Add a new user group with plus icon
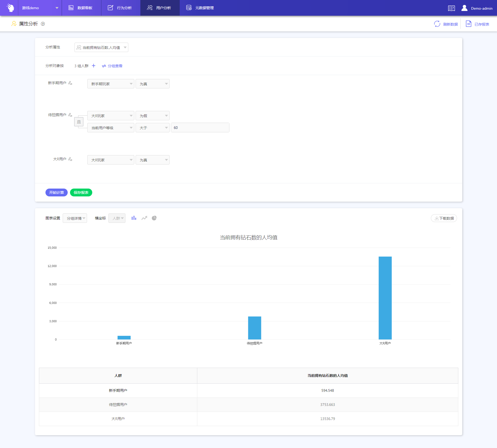The width and height of the screenshot is (497, 448). pos(94,66)
